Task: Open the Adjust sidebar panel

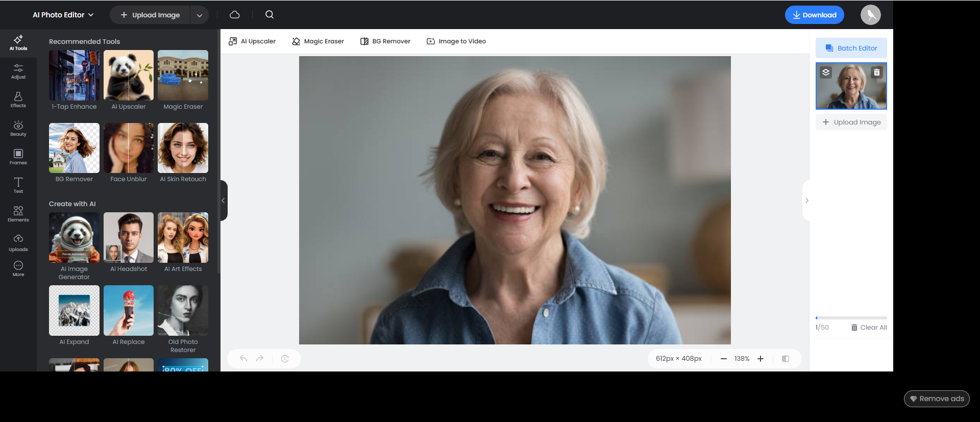Action: tap(18, 71)
